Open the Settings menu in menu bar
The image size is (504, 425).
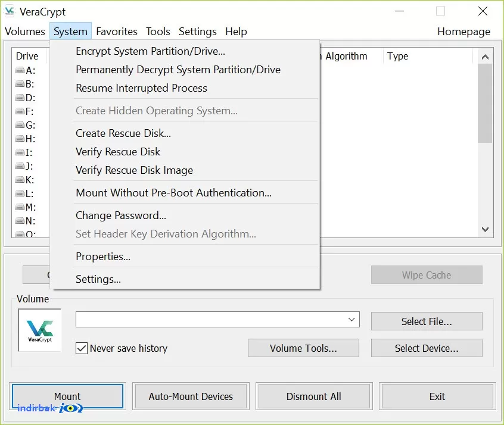(198, 32)
